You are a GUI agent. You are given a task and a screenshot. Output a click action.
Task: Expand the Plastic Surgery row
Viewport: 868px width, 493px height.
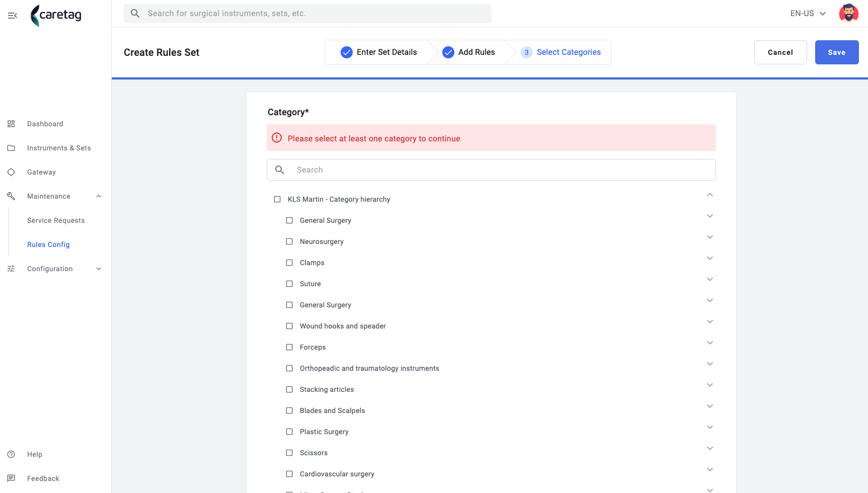pyautogui.click(x=710, y=427)
